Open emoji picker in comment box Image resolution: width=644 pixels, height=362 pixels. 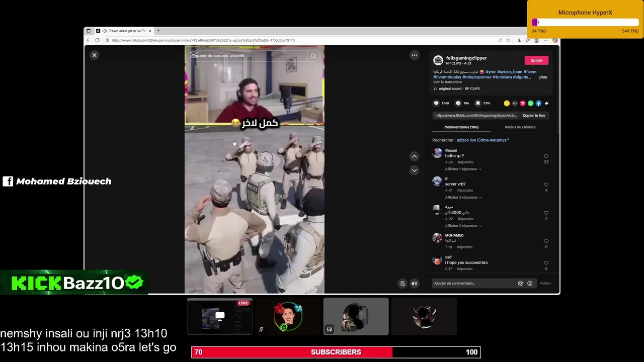click(x=530, y=284)
